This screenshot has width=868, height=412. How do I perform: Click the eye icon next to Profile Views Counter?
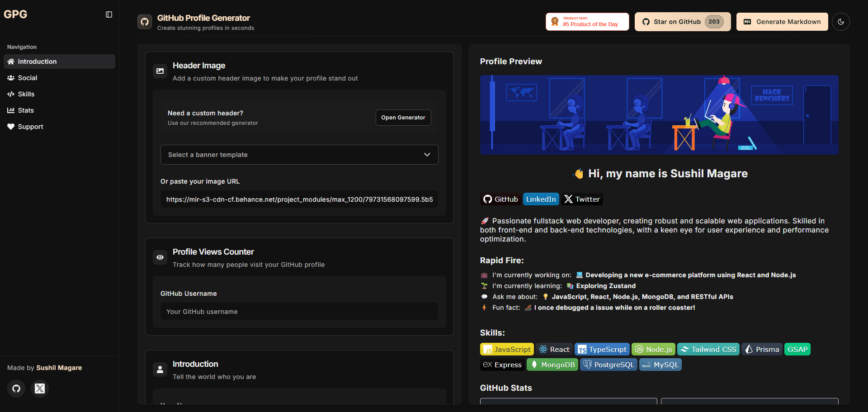click(160, 257)
